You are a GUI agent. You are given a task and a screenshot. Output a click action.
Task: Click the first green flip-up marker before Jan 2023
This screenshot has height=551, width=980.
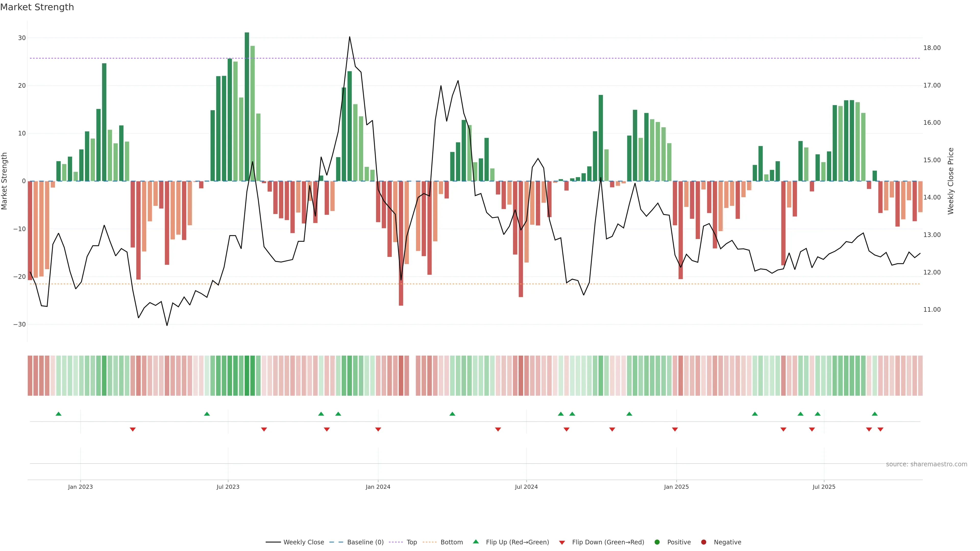58,414
